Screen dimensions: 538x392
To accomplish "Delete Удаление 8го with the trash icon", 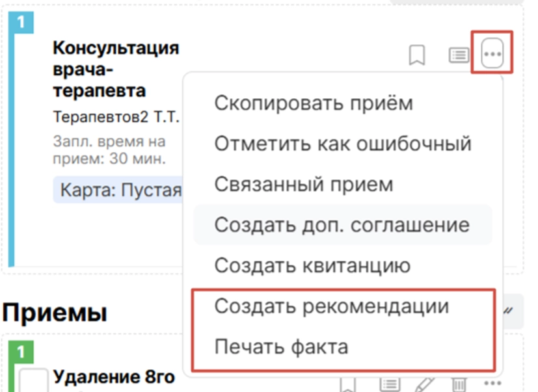I will tap(458, 384).
